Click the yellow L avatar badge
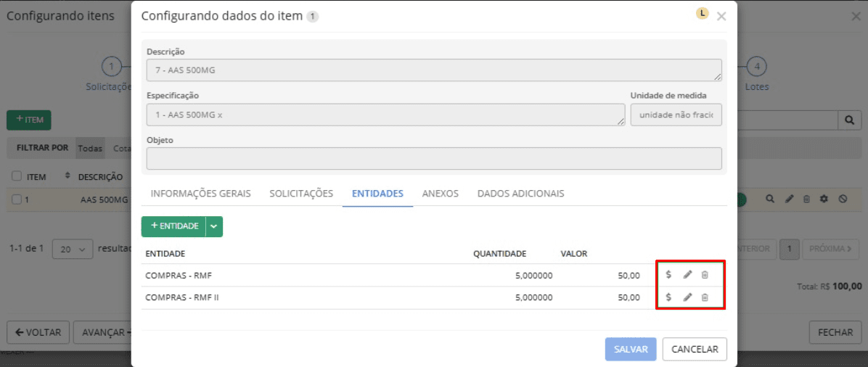This screenshot has height=367, width=868. pos(703,13)
